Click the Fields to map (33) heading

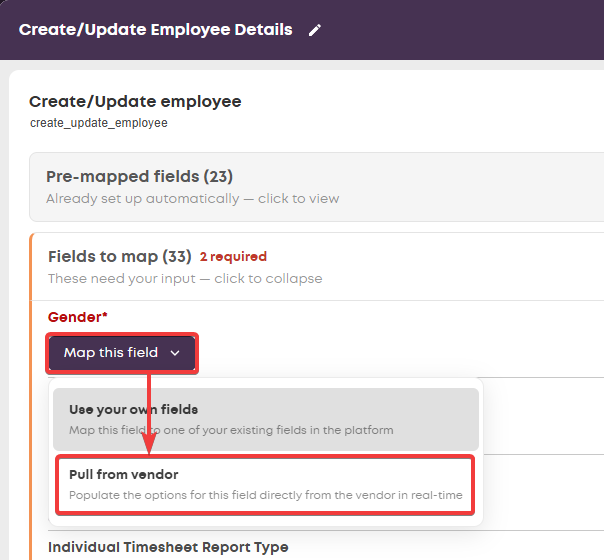click(x=120, y=257)
